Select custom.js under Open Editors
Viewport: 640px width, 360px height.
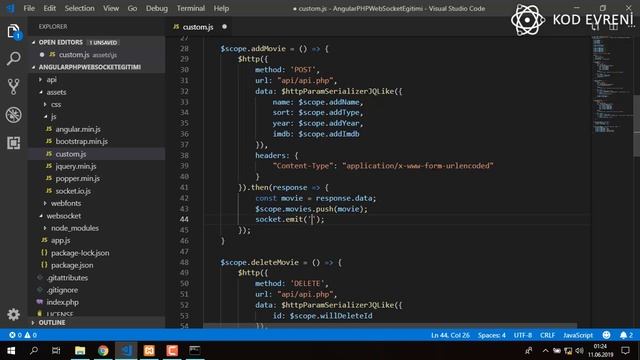tap(96, 55)
